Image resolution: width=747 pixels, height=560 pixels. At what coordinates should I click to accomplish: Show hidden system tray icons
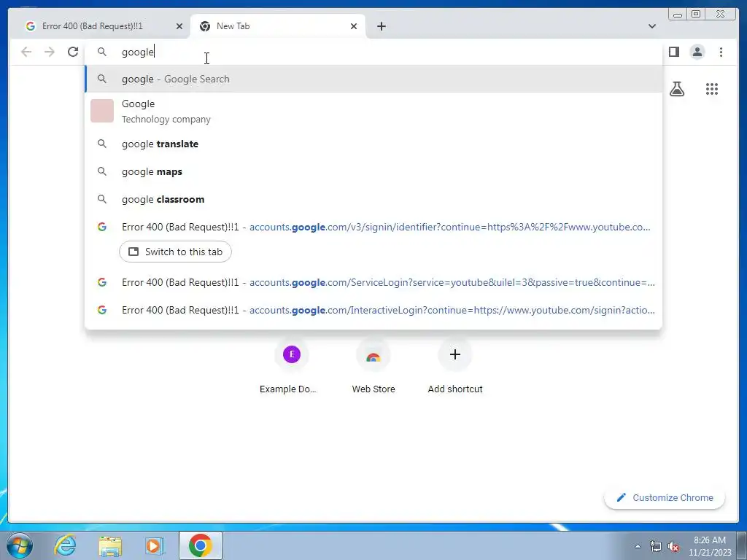tap(638, 546)
